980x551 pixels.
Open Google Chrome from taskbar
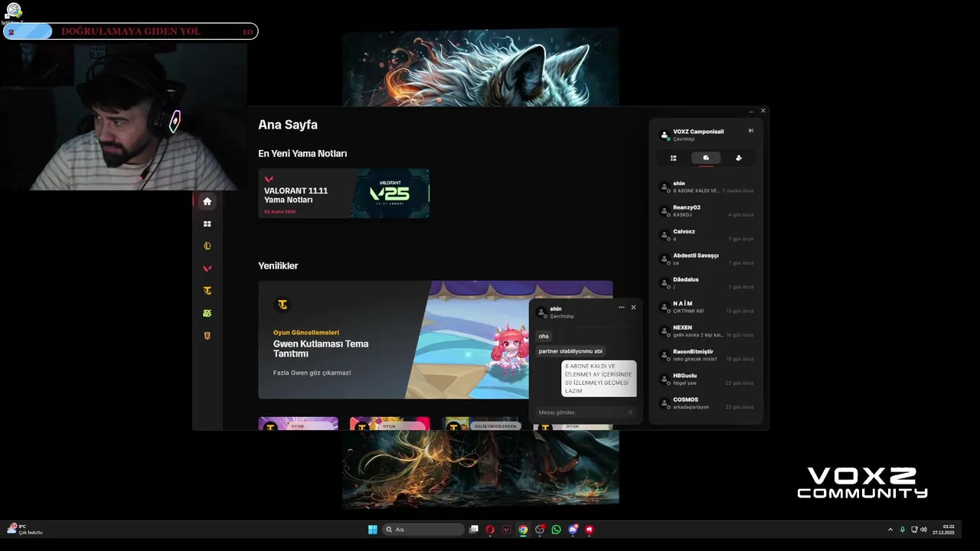pos(523,530)
